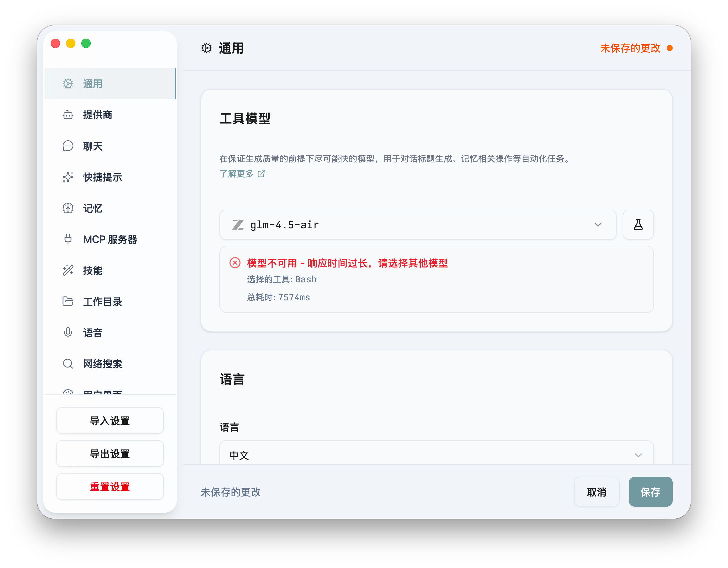Click the 未保存的更改 indicator at top right
This screenshot has width=728, height=568.
630,48
